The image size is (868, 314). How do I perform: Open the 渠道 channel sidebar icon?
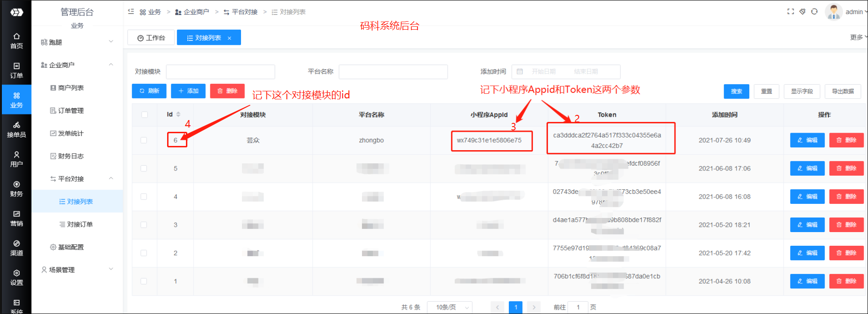click(16, 248)
